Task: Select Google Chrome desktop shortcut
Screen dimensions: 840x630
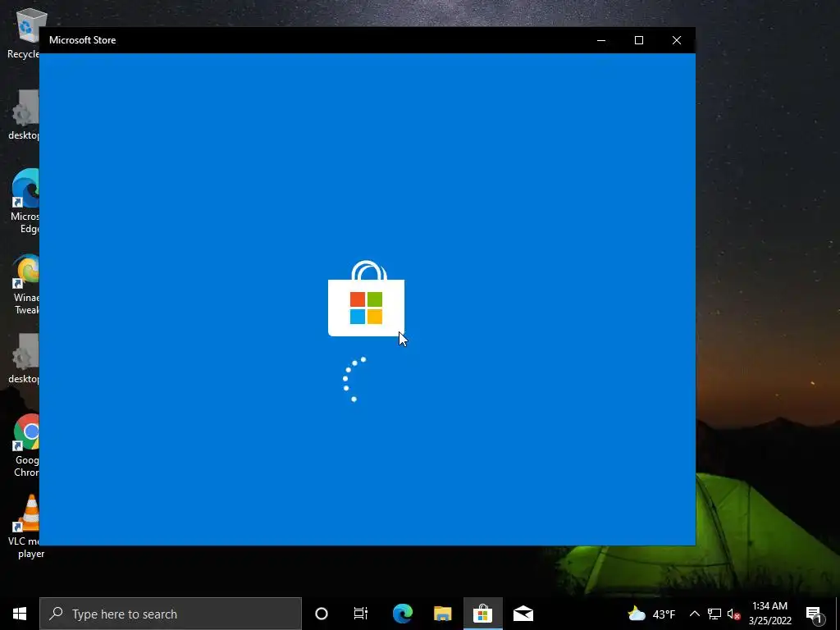Action: [25, 445]
